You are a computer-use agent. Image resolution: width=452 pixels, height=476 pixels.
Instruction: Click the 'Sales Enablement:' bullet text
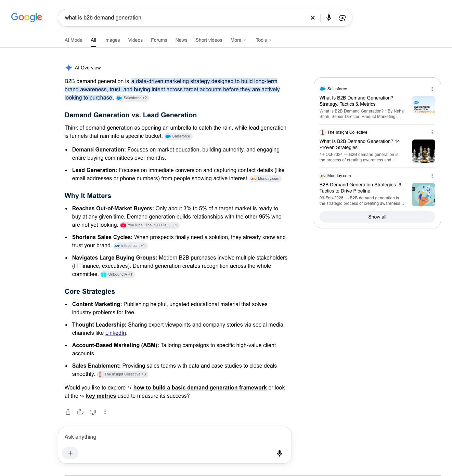96,366
